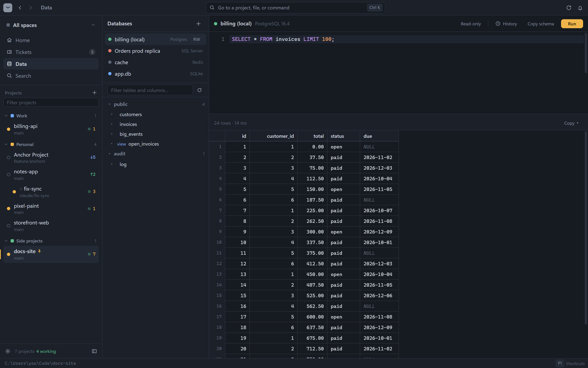Select the cache Redis database
The width and height of the screenshot is (588, 368).
point(156,62)
